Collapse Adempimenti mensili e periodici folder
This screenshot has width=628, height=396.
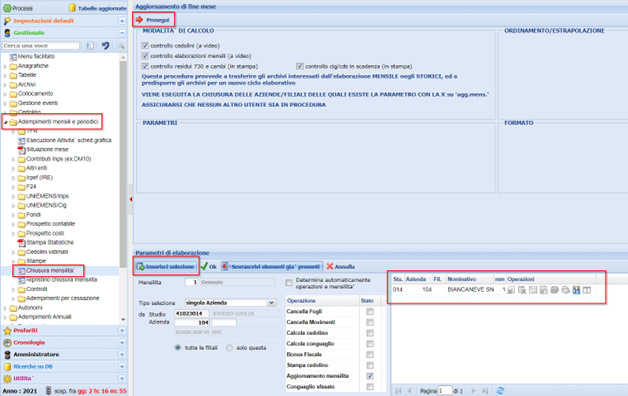(5, 122)
